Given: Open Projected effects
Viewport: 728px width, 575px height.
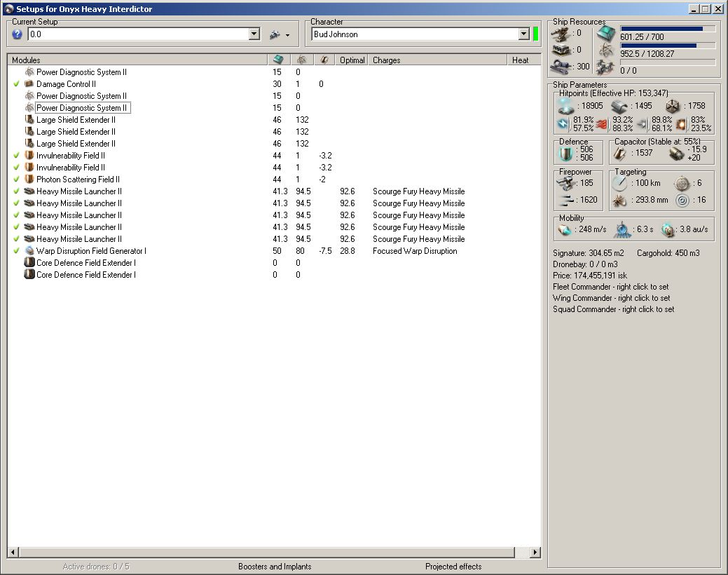Looking at the screenshot, I should pos(453,566).
